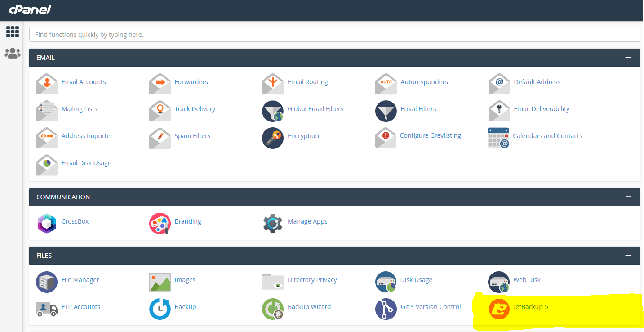
Task: Open the Mailing Lists link
Action: [80, 109]
